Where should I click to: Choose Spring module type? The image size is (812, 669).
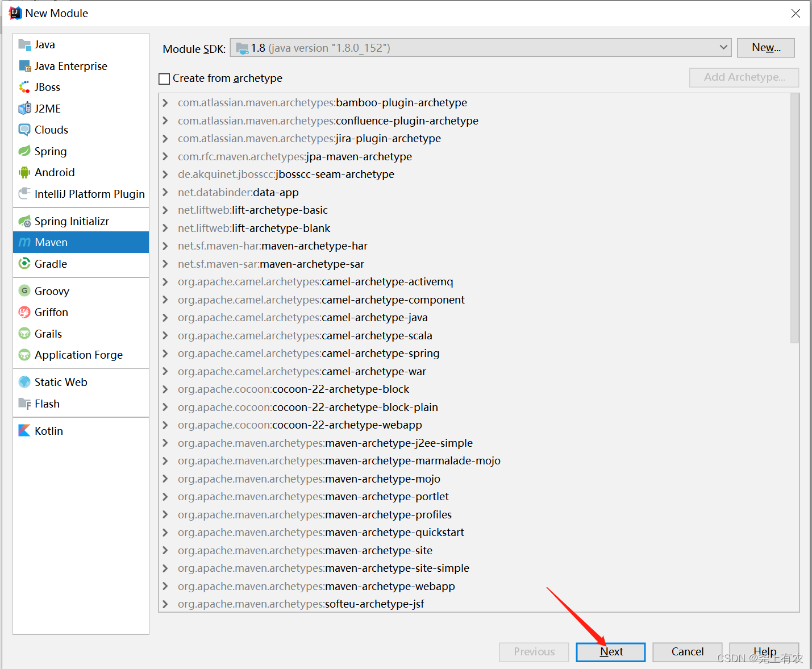[x=81, y=151]
